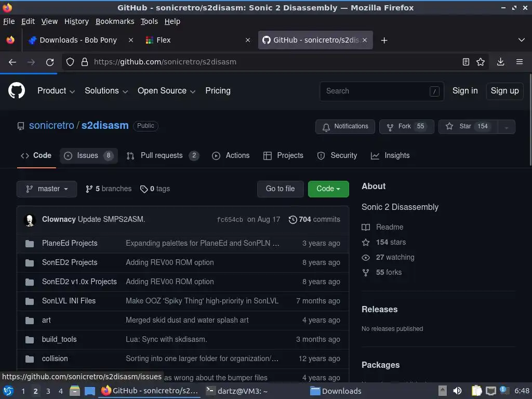Open the 0 tags link
Screen dimensions: 532x399
tap(155, 189)
